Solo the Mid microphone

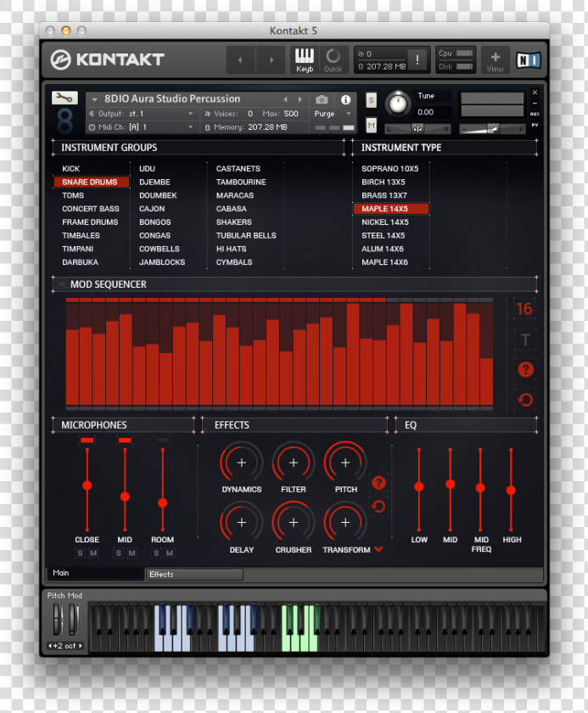119,553
